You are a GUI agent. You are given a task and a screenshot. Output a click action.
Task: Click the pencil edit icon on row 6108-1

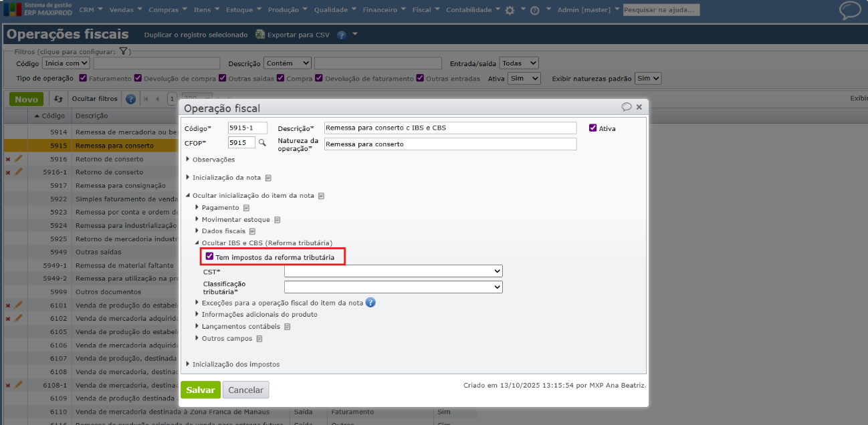(18, 385)
